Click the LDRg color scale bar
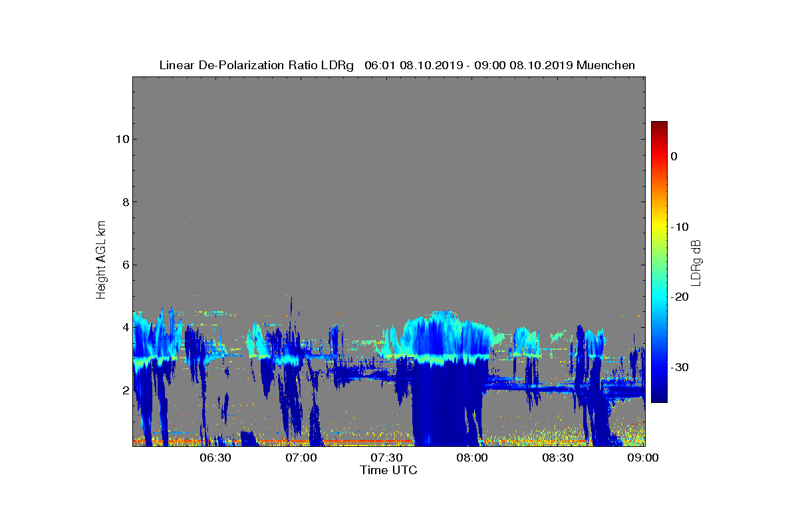Screen dimensions: 798x532 pyautogui.click(x=659, y=262)
